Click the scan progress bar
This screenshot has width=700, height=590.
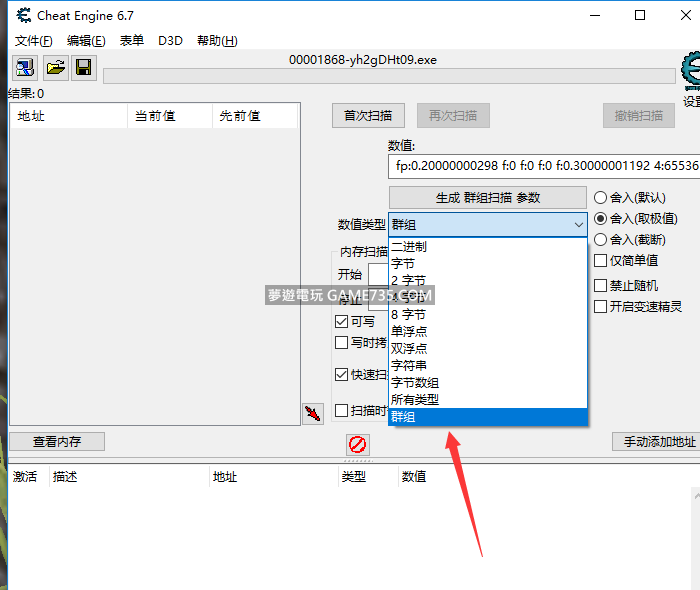pos(389,76)
